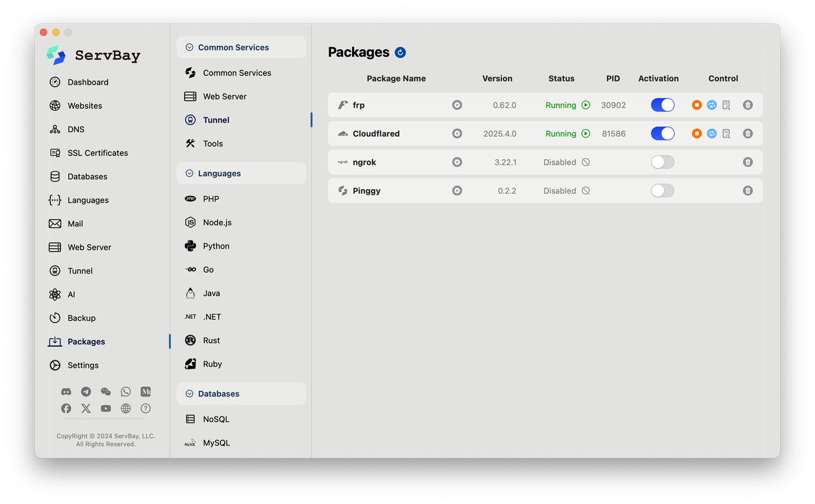Turn off frp activation switch
This screenshot has width=815, height=504.
click(663, 105)
